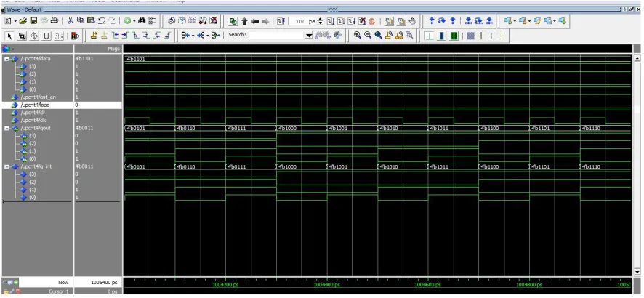
Task: Click the binoculars Find icon
Action: pos(142,20)
